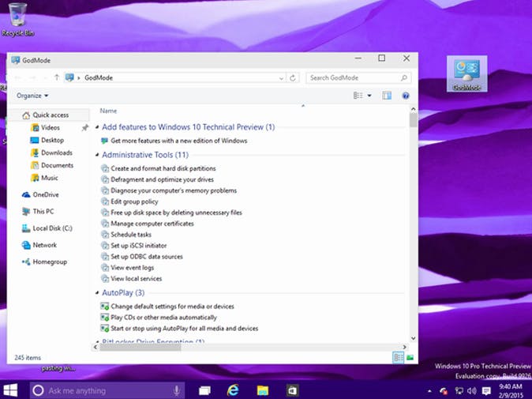Click the Name column header
Viewport: 532px width, 399px height.
[108, 111]
